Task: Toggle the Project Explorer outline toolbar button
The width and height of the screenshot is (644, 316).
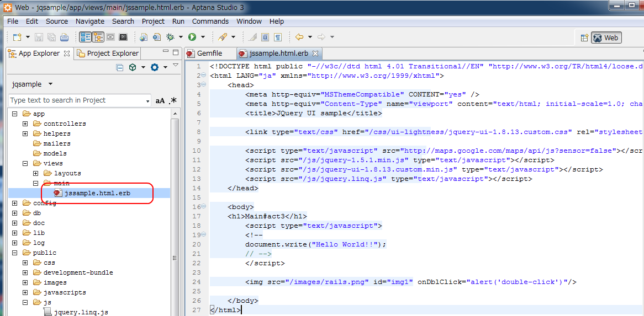Action: (98, 38)
